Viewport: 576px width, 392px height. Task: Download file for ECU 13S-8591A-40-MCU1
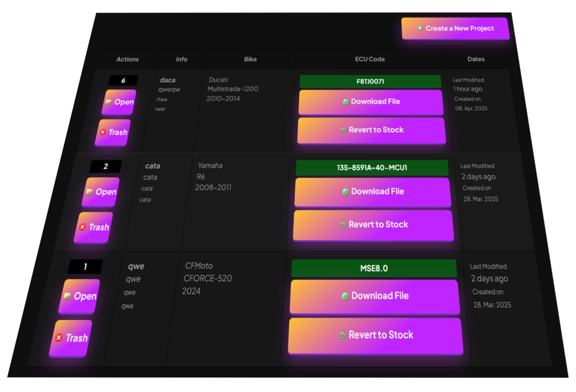pos(373,192)
